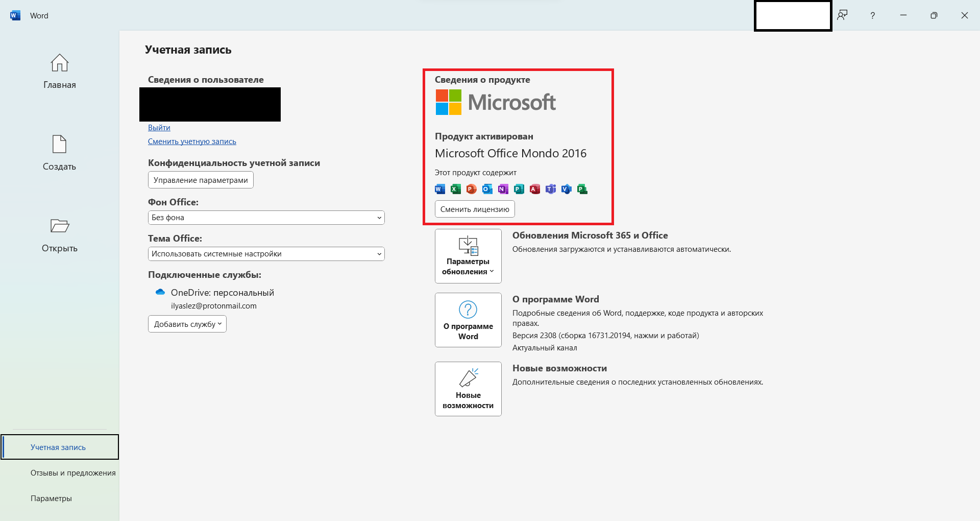980x521 pixels.
Task: Open the Создать new document page
Action: click(60, 153)
